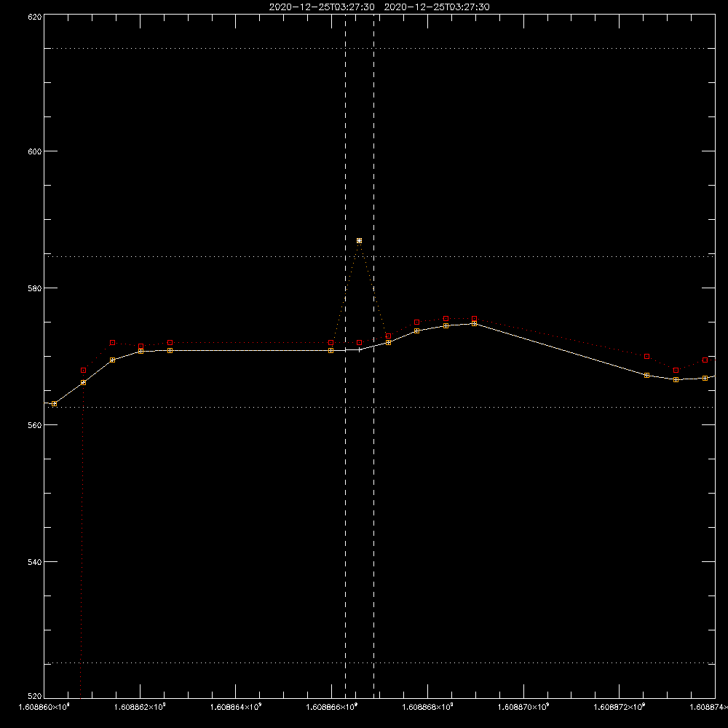This screenshot has width=728, height=728.
Task: Click the right dashed vertical marker line
Action: [373, 356]
